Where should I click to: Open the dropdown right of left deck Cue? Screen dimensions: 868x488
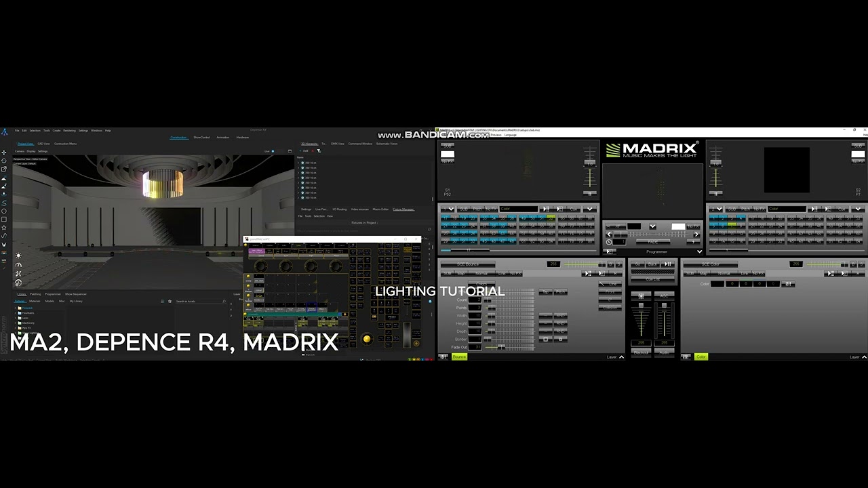pyautogui.click(x=590, y=209)
